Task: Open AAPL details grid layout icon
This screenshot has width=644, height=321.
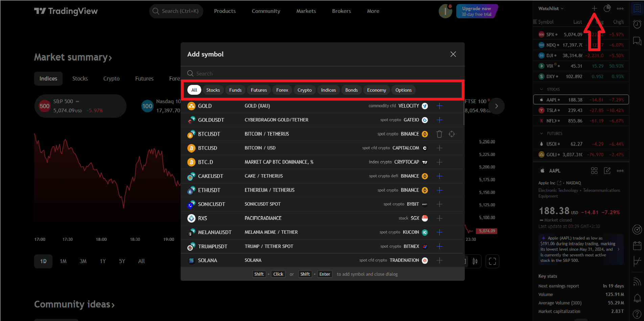Action: pyautogui.click(x=594, y=170)
